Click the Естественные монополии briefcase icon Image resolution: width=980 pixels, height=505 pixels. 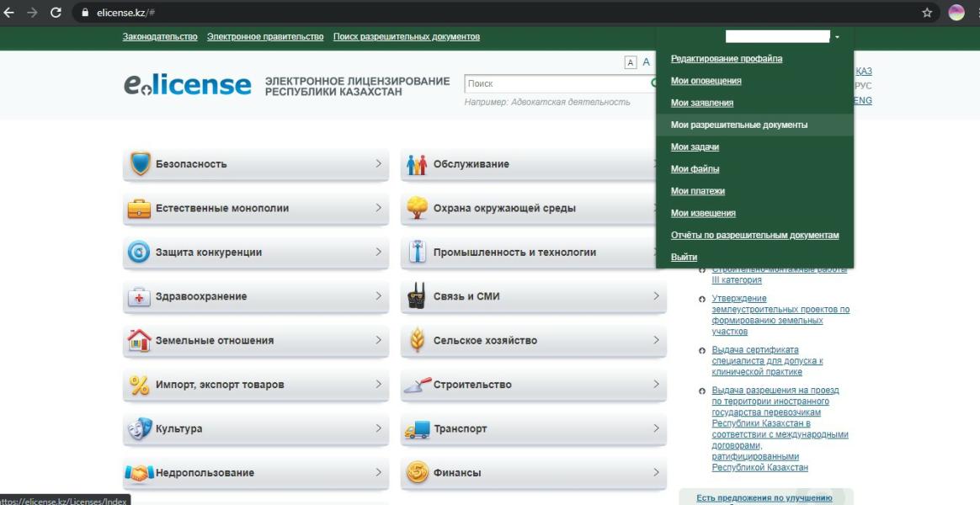coord(139,208)
